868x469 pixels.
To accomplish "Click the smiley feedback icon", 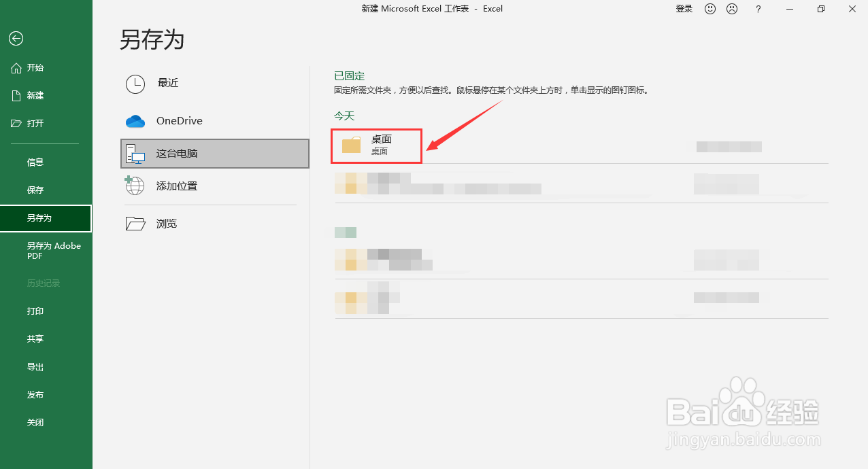I will 710,9.
